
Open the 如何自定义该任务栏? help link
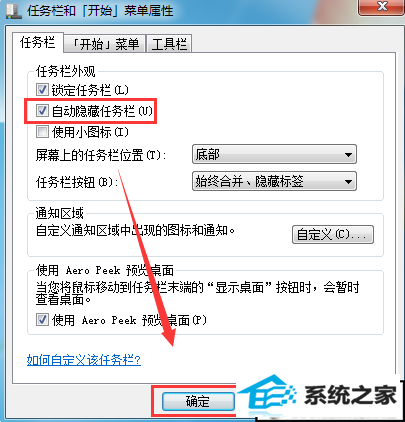click(x=84, y=360)
